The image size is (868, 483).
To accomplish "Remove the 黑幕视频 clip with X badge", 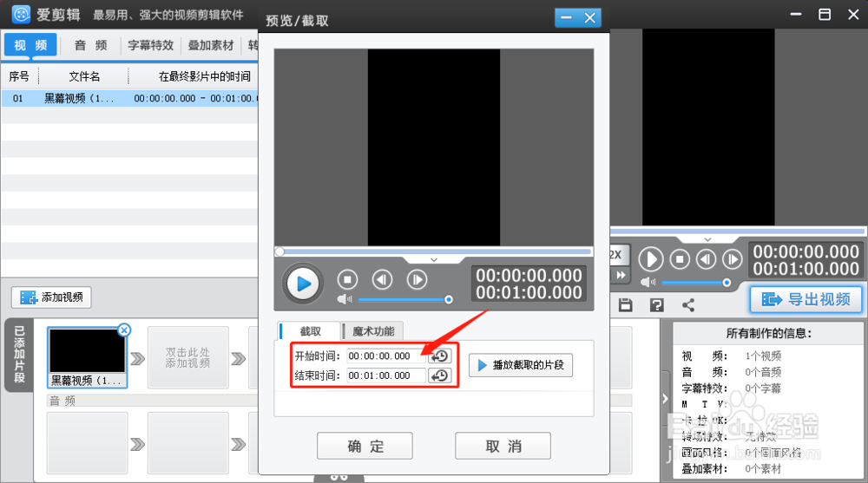I will [124, 330].
